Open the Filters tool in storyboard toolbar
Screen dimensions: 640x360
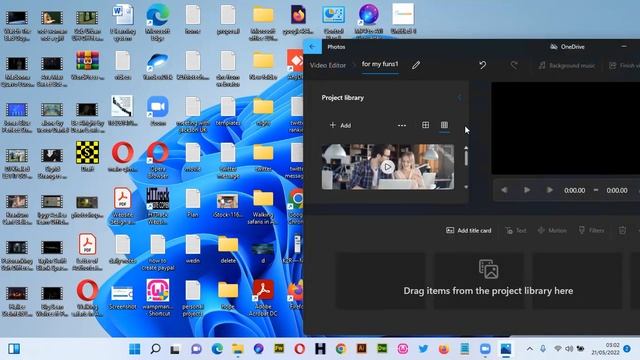tap(591, 231)
